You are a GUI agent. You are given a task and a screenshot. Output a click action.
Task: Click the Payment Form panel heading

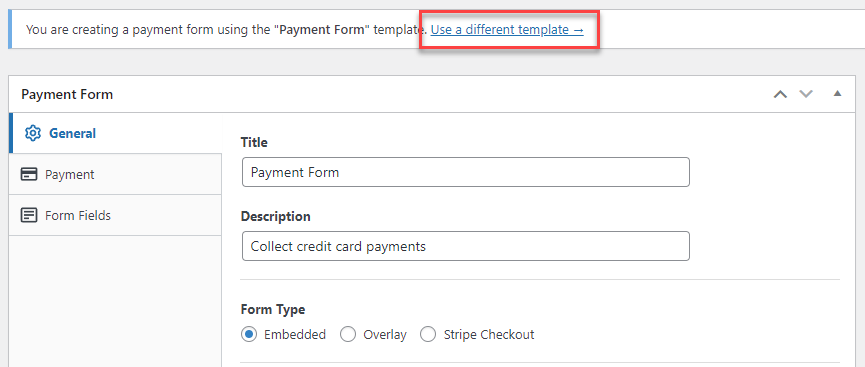click(x=67, y=94)
